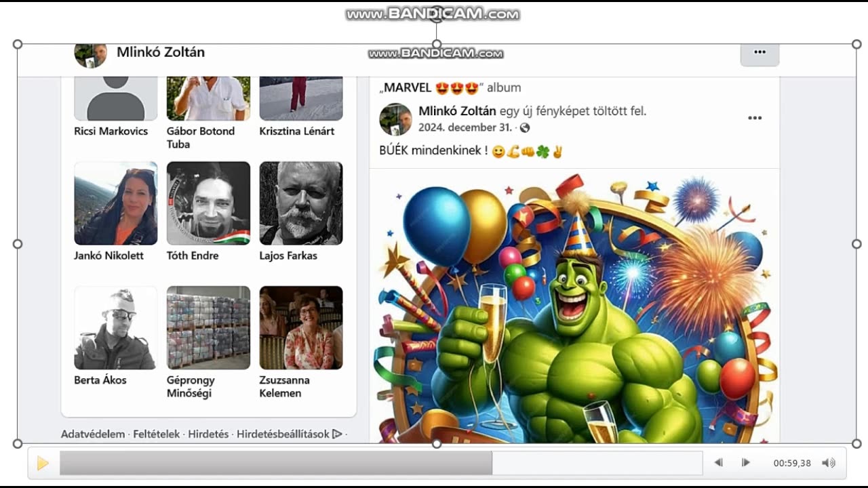Open Ricsi Markovics's placeholder avatar
Image resolution: width=868 pixels, height=488 pixels.
pyautogui.click(x=116, y=99)
